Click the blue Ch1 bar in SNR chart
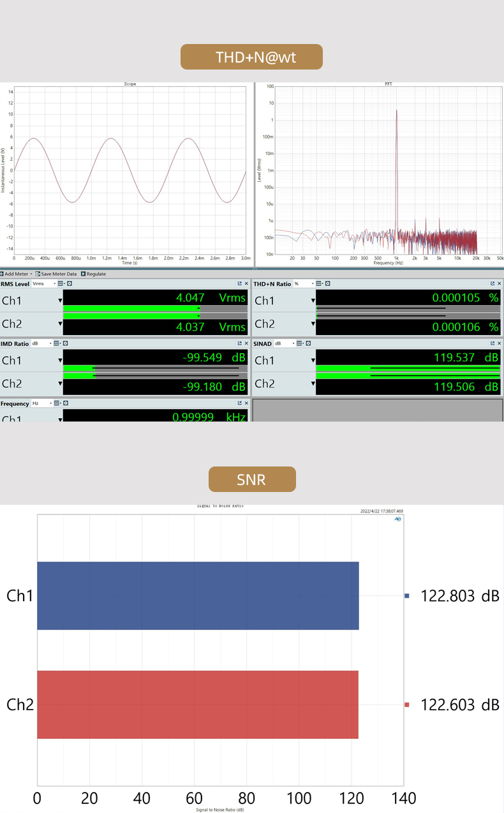This screenshot has height=813, width=504. tap(198, 595)
